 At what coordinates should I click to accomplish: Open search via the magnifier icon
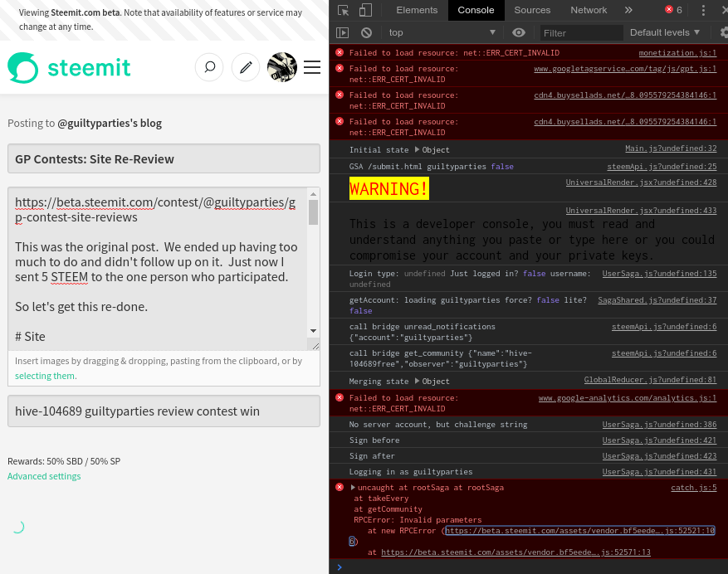[208, 67]
